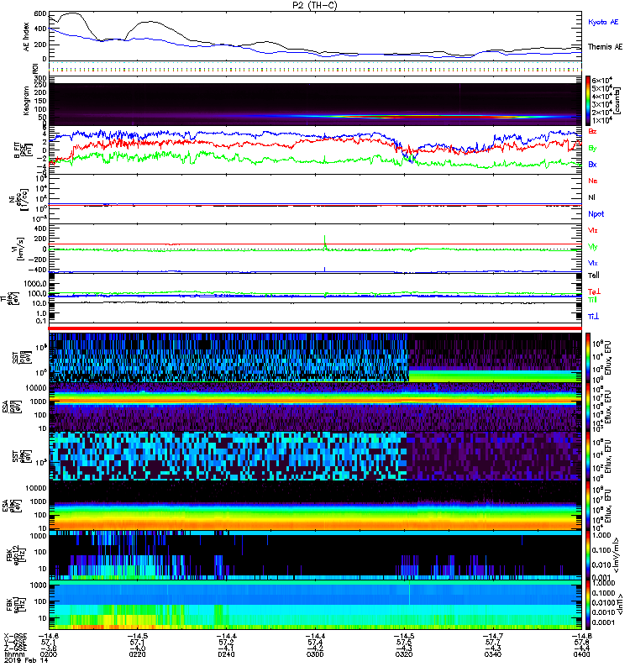Click the SST electrons Eflux color bar
The image size is (630, 672).
coord(587,456)
